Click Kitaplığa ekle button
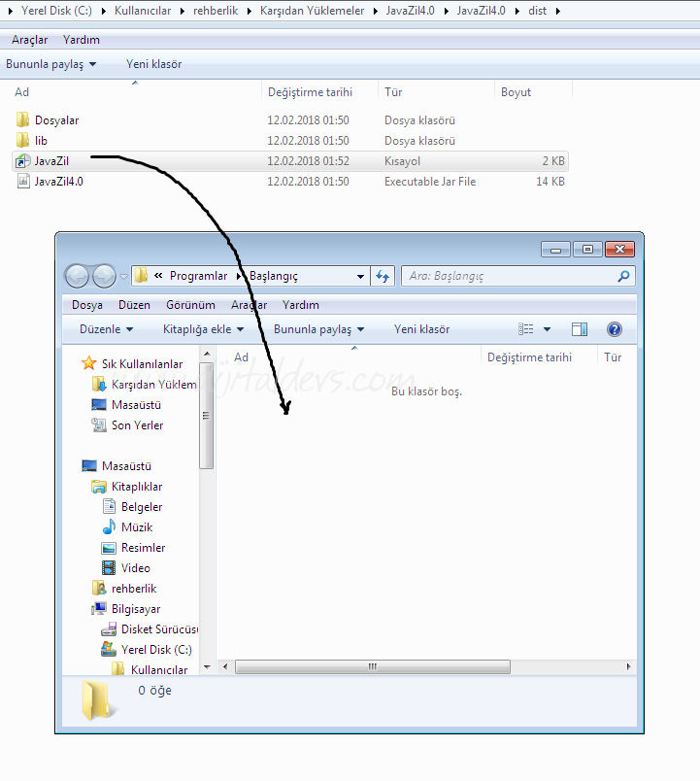Screen dimensions: 700x781 (x=204, y=329)
